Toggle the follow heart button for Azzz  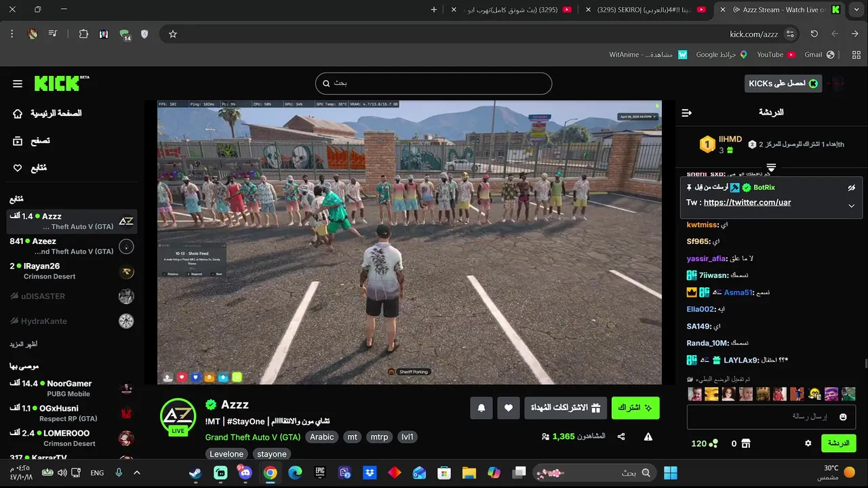tap(509, 408)
